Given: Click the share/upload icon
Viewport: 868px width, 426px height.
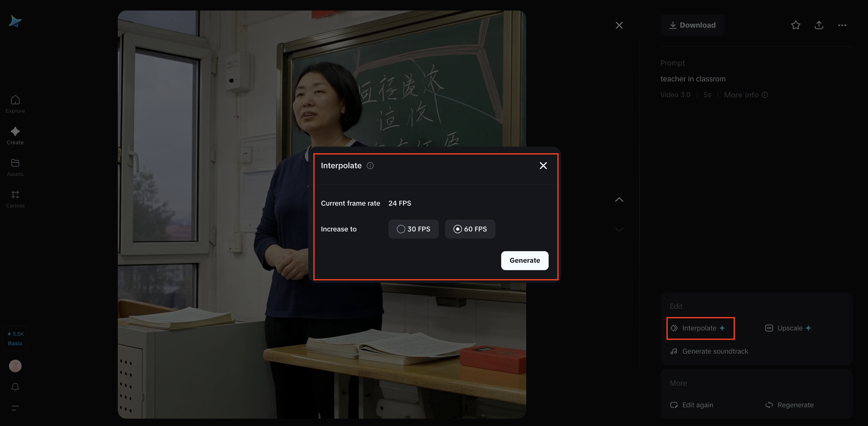Looking at the screenshot, I should coord(819,25).
